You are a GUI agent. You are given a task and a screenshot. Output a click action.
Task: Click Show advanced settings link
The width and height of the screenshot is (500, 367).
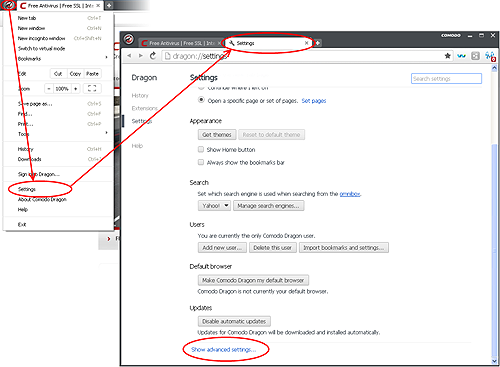224,349
